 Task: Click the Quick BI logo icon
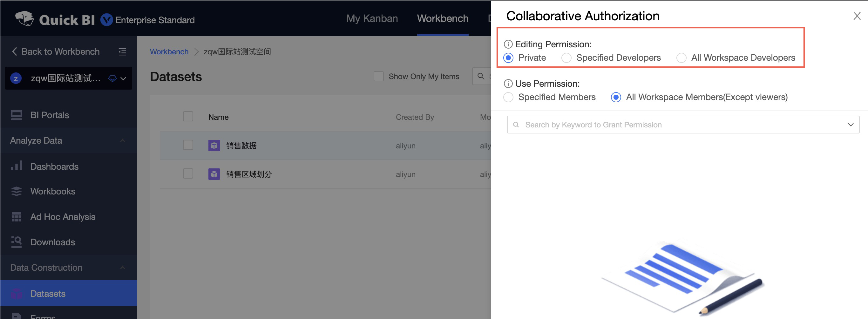(25, 18)
